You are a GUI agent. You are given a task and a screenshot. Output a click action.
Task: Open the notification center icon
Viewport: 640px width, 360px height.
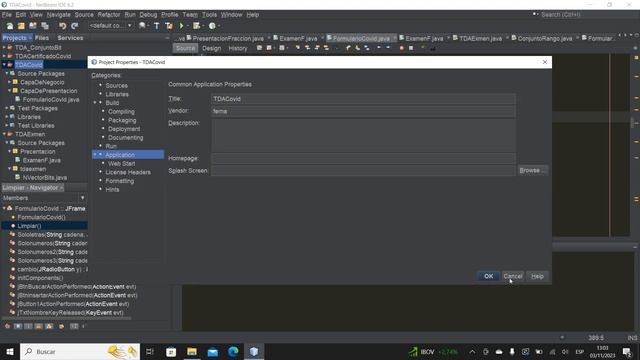(627, 351)
